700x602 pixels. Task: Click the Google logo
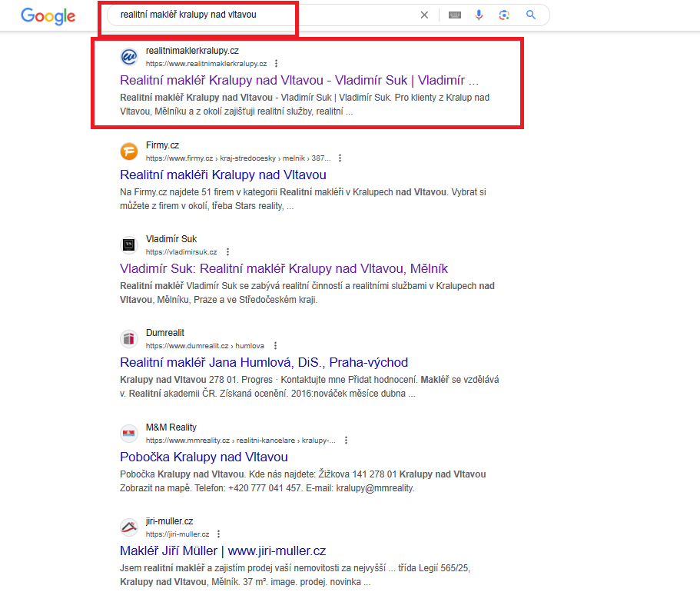click(x=48, y=16)
